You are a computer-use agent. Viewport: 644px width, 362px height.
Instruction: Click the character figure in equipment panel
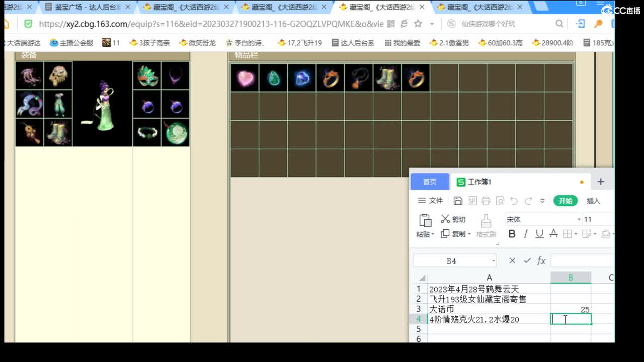click(102, 104)
